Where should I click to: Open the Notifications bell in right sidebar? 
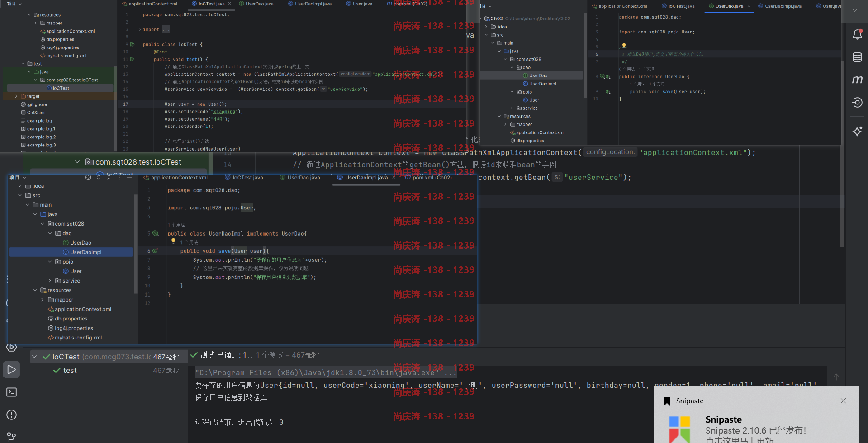857,34
